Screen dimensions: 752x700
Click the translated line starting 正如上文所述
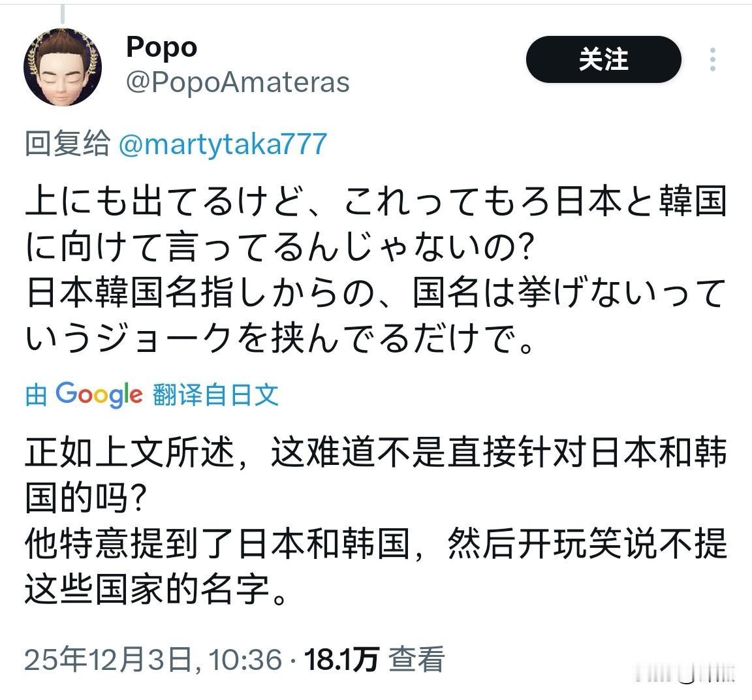pos(376,453)
